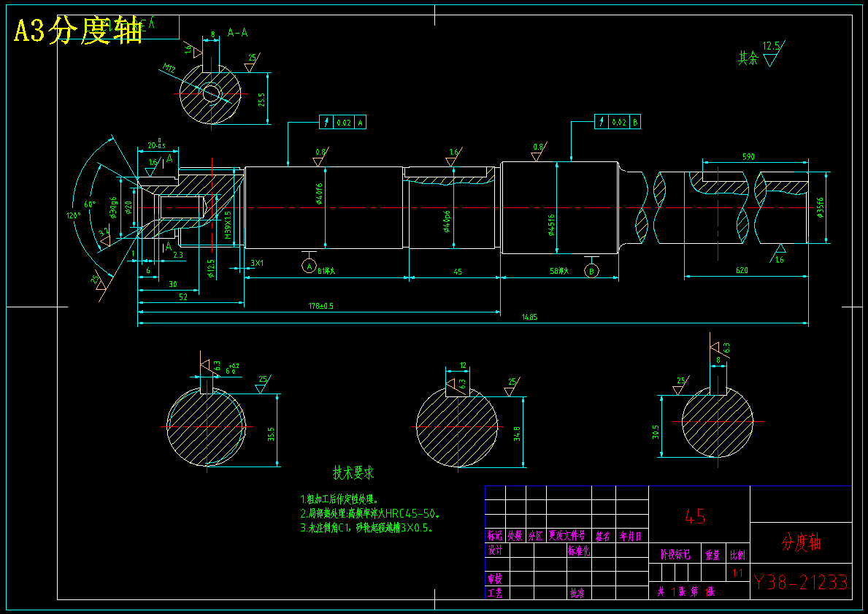The height and width of the screenshot is (614, 868).
Task: Click the red "Y38-21233" drawing number
Action: coord(800,583)
